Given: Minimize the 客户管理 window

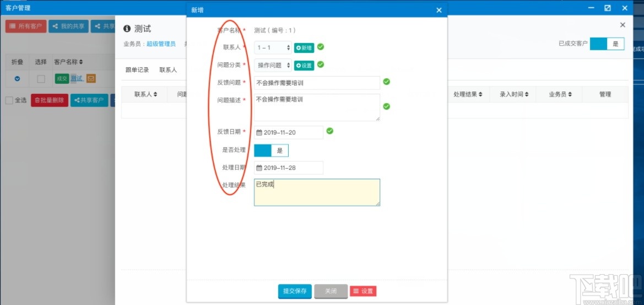Looking at the screenshot, I should [591, 8].
